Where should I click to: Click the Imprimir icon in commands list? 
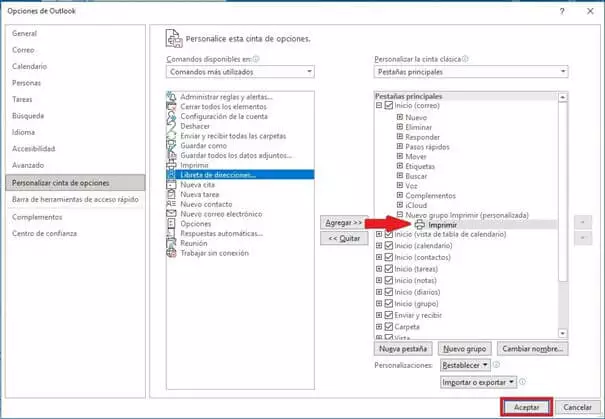pos(171,165)
